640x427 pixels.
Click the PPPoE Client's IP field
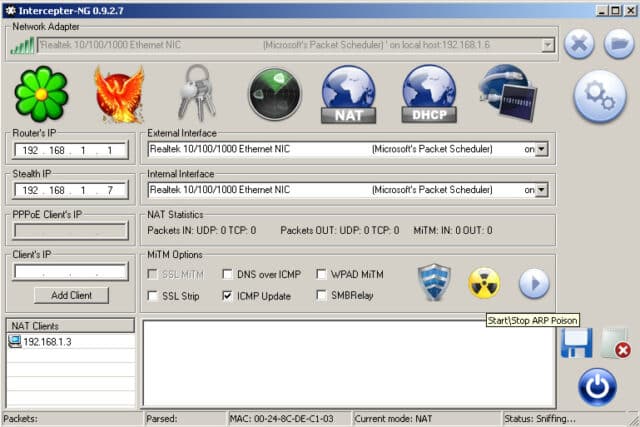tap(71, 231)
